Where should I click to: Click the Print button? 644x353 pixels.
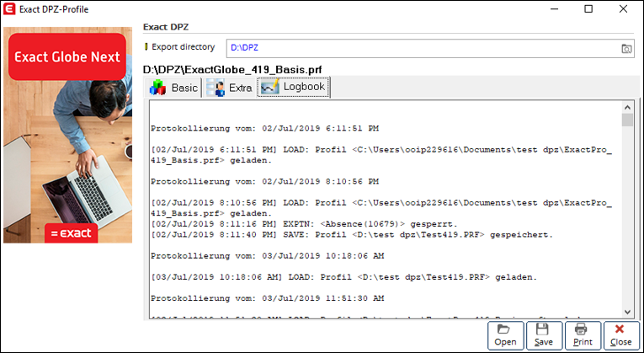[583, 335]
